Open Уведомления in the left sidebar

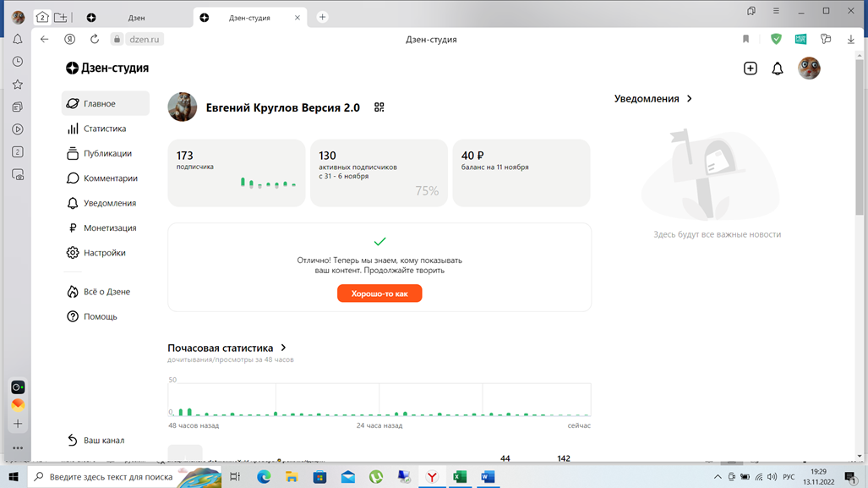point(101,203)
